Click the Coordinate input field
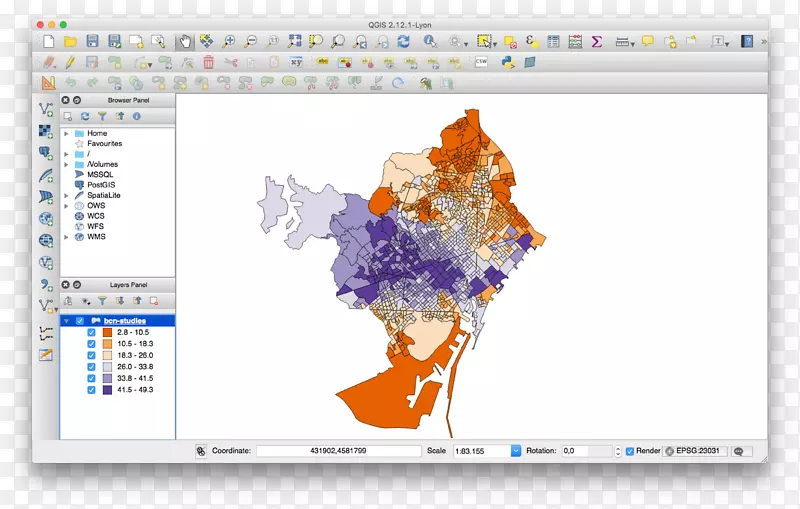 (340, 451)
